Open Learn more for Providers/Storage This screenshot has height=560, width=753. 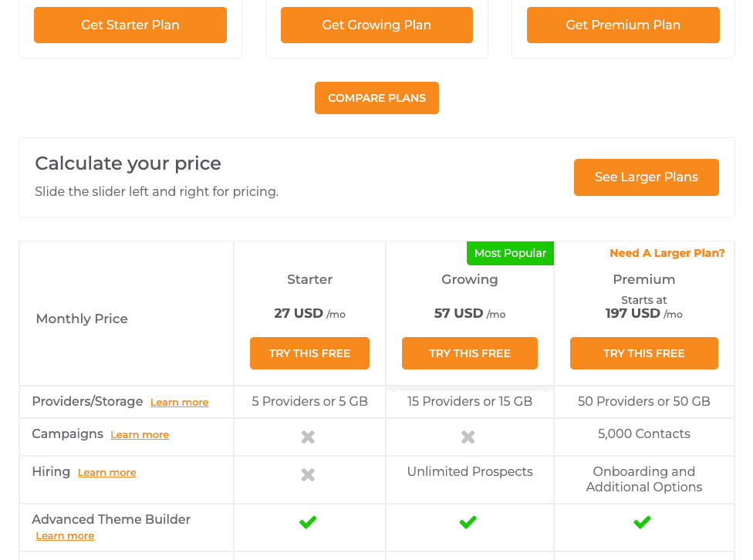[179, 403]
